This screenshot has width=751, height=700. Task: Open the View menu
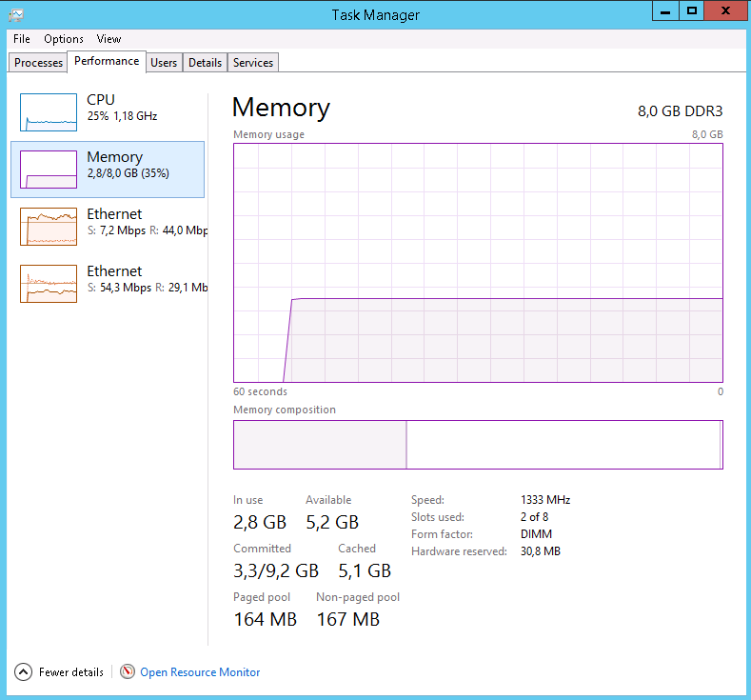(109, 39)
